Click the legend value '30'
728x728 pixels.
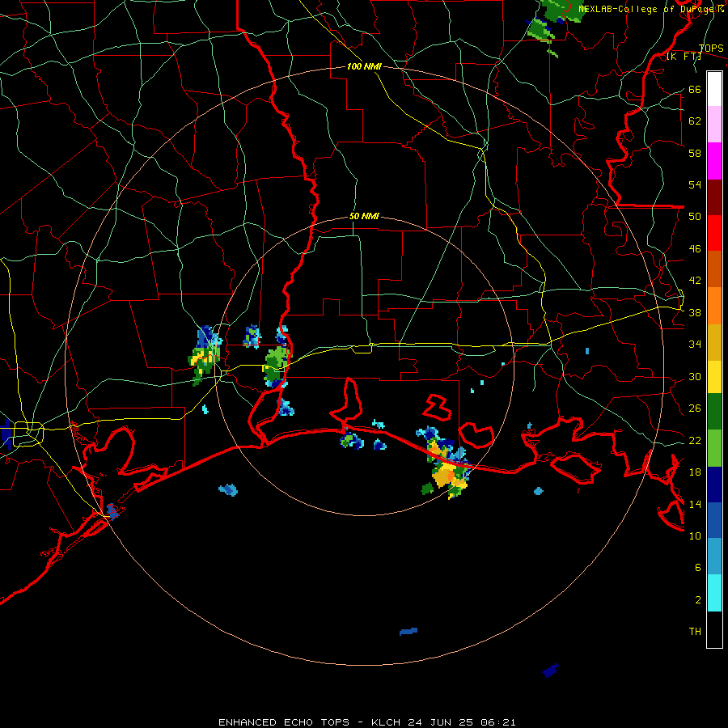695,376
